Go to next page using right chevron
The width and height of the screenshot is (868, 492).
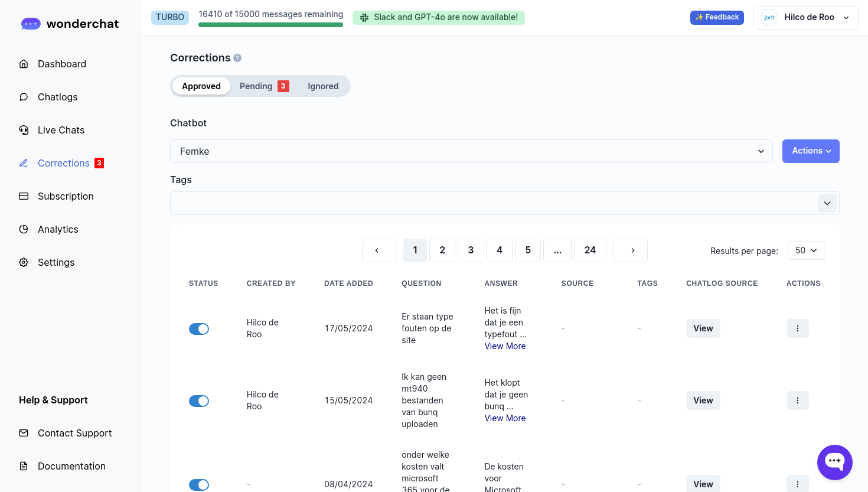click(x=630, y=250)
